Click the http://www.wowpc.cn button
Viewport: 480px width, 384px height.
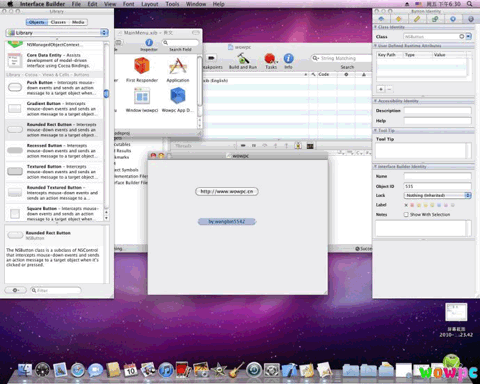227,191
